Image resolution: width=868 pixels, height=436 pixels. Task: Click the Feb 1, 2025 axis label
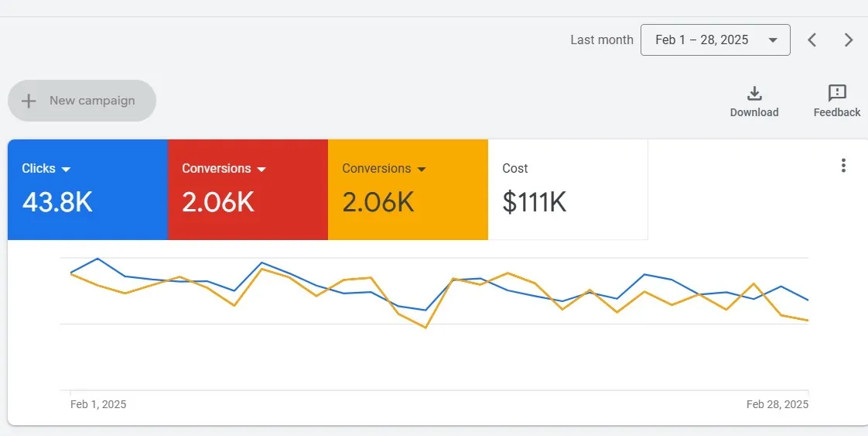98,404
